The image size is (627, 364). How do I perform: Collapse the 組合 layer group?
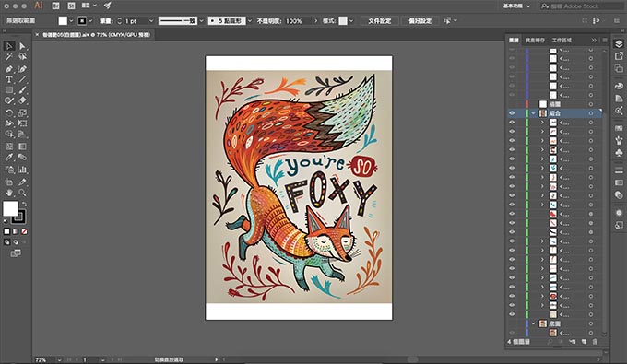tap(534, 113)
